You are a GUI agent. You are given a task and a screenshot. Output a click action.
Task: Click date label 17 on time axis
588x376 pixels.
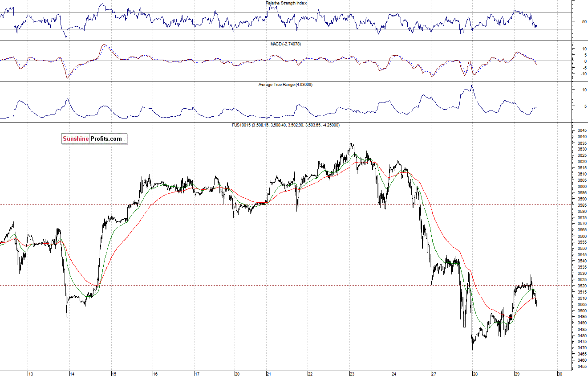click(198, 373)
